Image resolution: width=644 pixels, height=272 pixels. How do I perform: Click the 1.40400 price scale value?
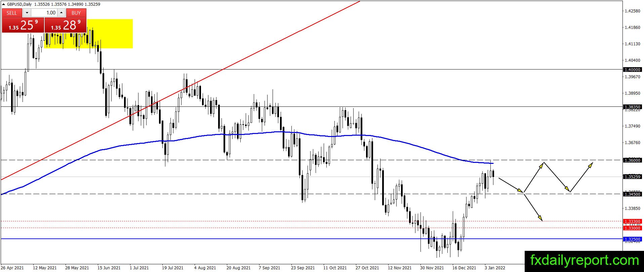632,60
